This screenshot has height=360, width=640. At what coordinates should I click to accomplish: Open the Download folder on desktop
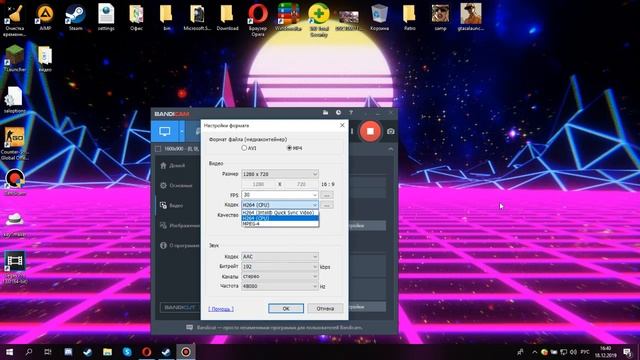pyautogui.click(x=227, y=18)
